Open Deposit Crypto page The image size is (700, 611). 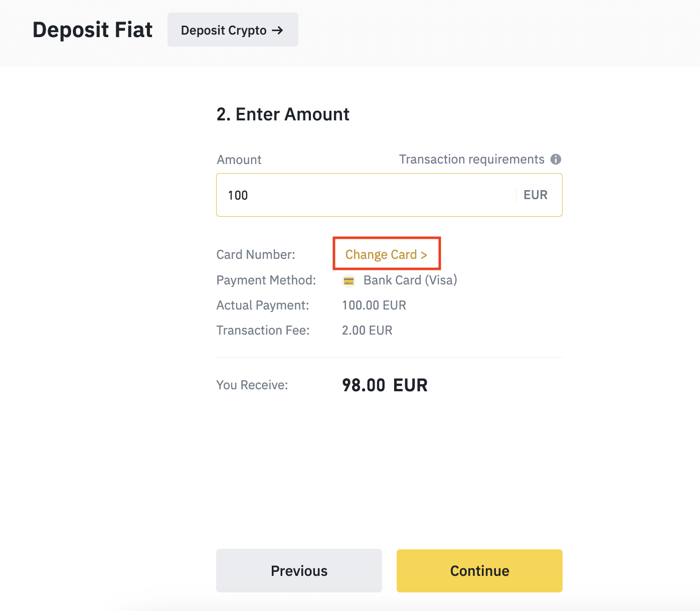point(233,30)
